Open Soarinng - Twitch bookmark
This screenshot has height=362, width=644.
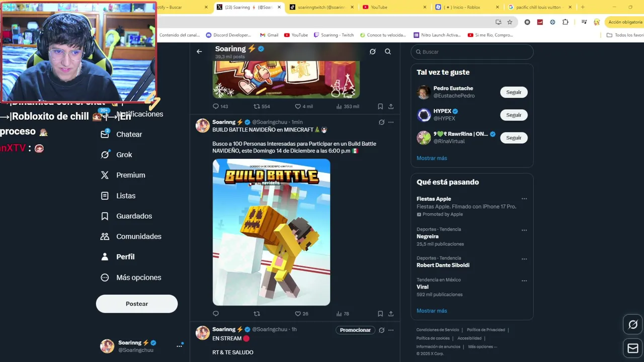click(334, 35)
